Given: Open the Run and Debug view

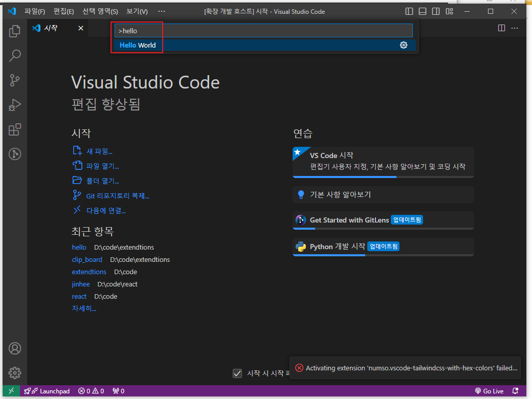Looking at the screenshot, I should [15, 105].
